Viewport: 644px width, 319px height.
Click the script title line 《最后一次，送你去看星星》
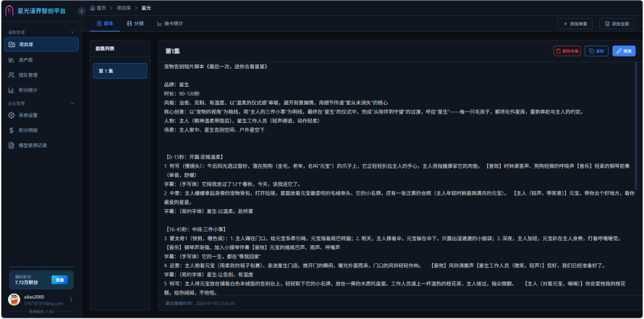coord(216,67)
